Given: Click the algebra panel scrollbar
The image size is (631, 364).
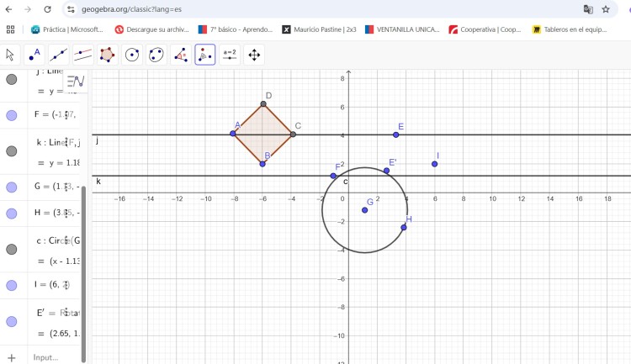Looking at the screenshot, I should [83, 273].
